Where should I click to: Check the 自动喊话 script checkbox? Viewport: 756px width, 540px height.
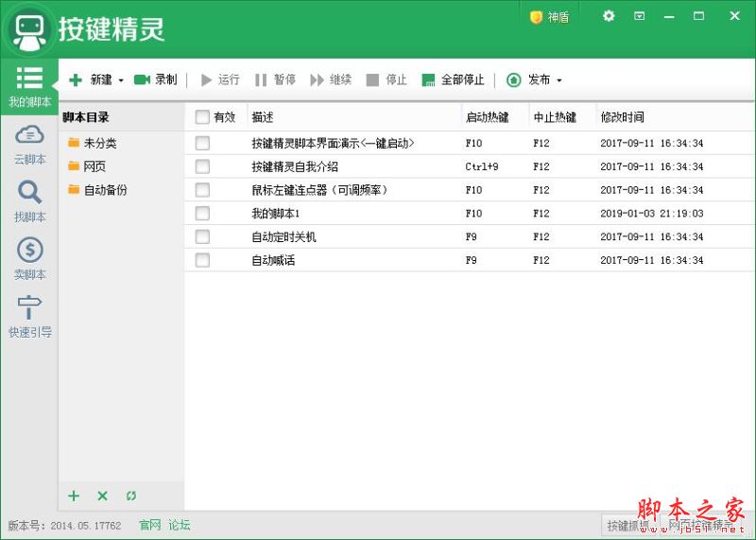[x=202, y=260]
